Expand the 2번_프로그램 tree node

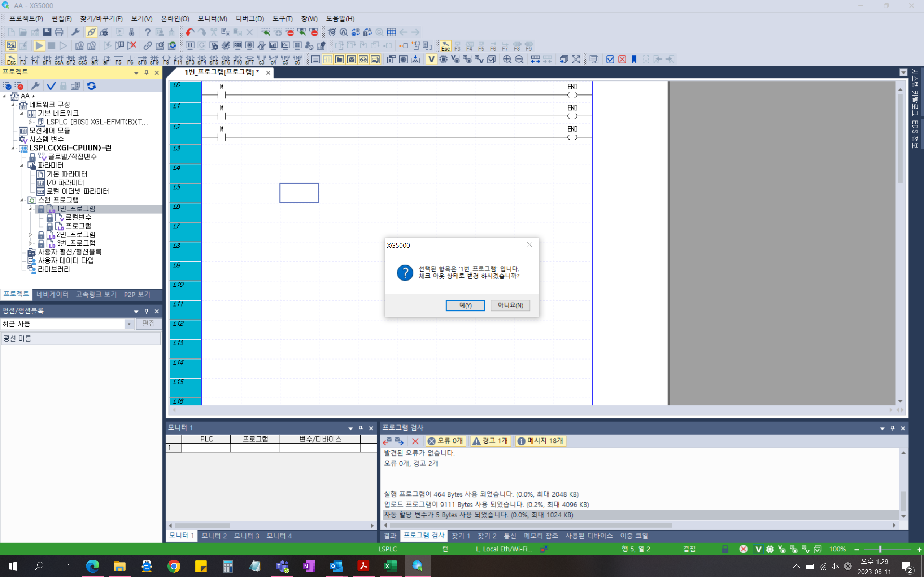[30, 234]
